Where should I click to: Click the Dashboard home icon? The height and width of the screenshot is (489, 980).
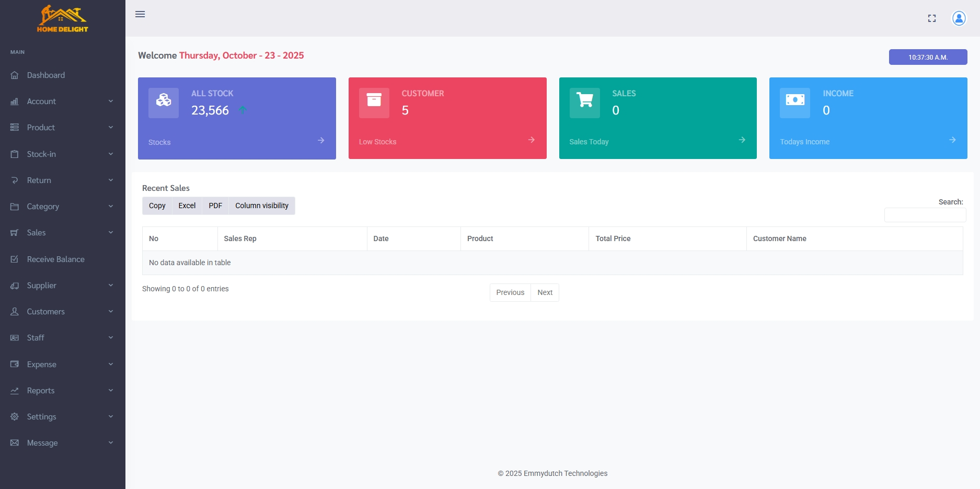tap(15, 75)
